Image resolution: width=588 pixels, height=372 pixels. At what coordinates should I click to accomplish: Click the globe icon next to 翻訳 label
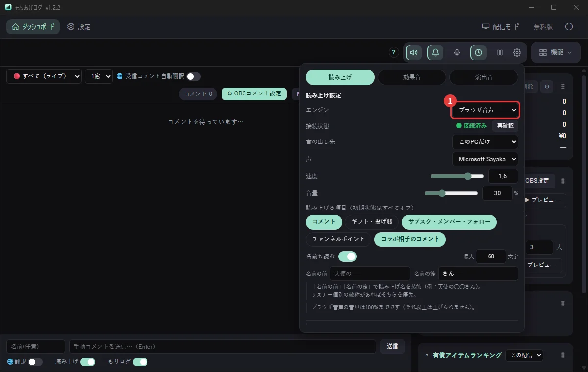(x=10, y=362)
